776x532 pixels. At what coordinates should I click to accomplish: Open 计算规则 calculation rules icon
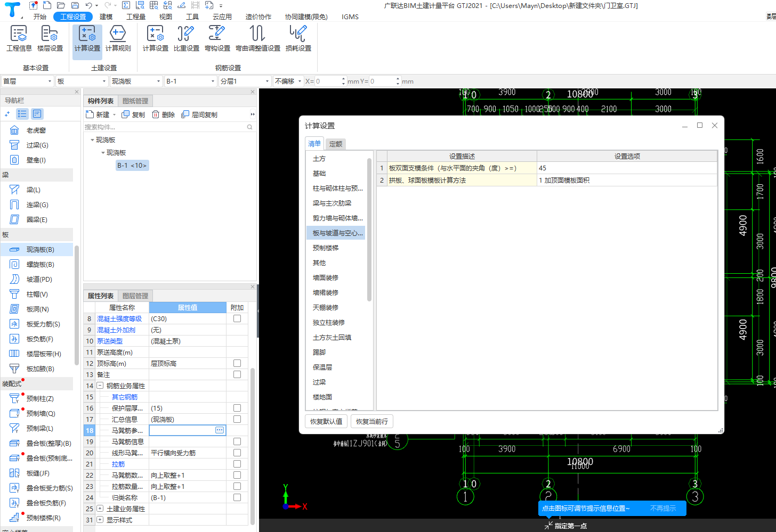tap(118, 38)
